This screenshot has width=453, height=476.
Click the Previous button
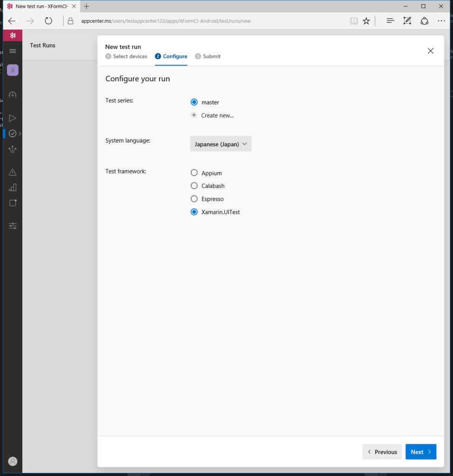(x=382, y=452)
